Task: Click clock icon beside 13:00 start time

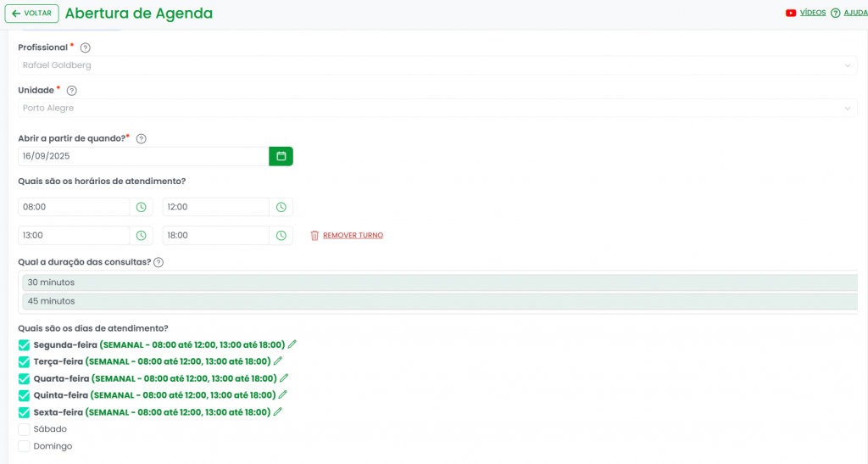Action: [x=142, y=235]
